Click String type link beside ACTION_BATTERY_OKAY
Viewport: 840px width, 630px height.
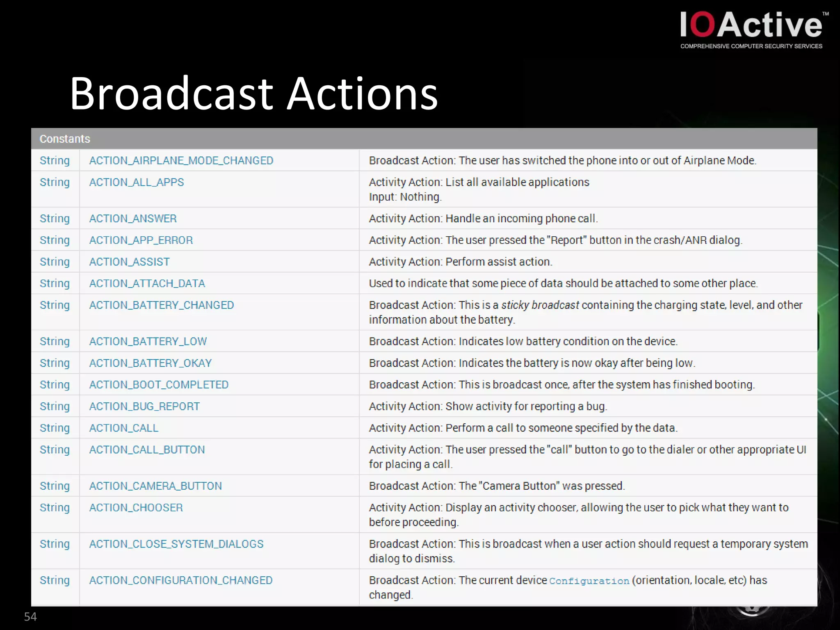click(x=55, y=363)
